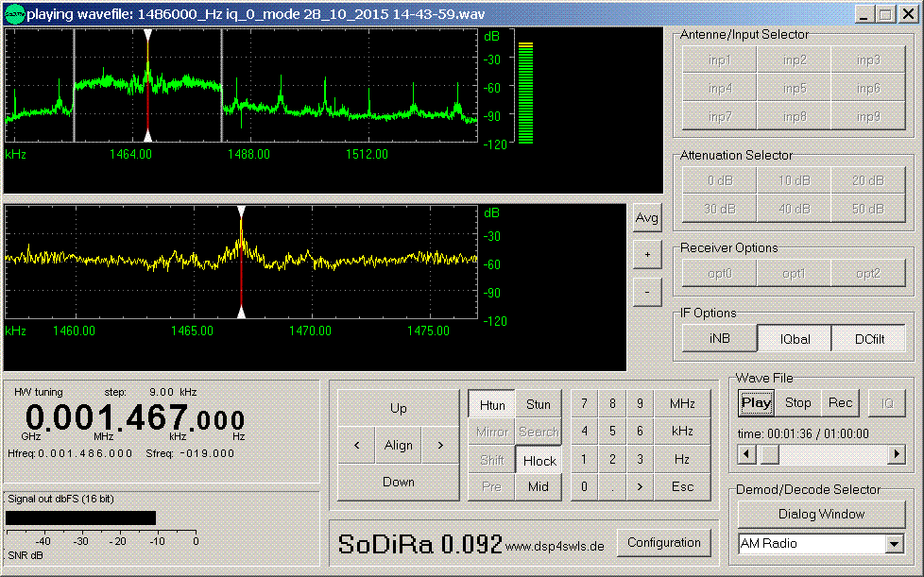Click the www.dsp4swls.de link

coord(555,547)
